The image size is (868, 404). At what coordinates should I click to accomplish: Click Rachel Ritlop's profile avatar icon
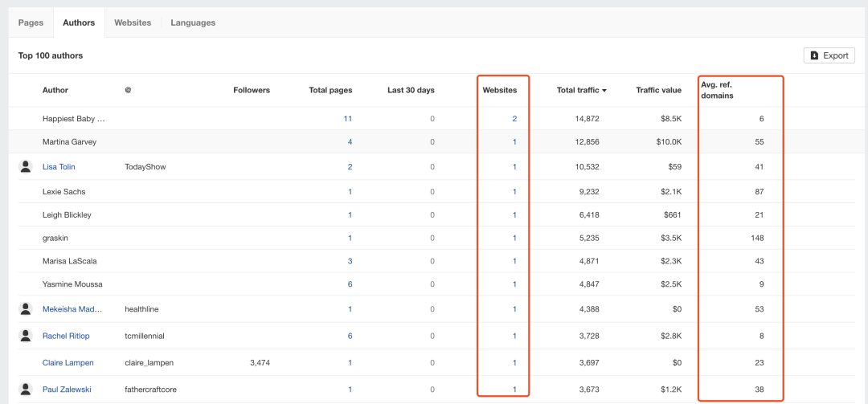[x=26, y=335]
